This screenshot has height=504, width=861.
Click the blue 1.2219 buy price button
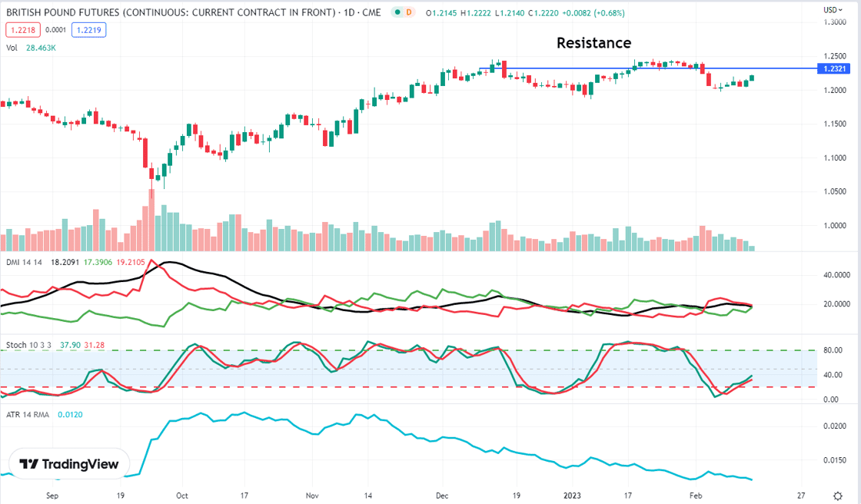click(x=88, y=30)
